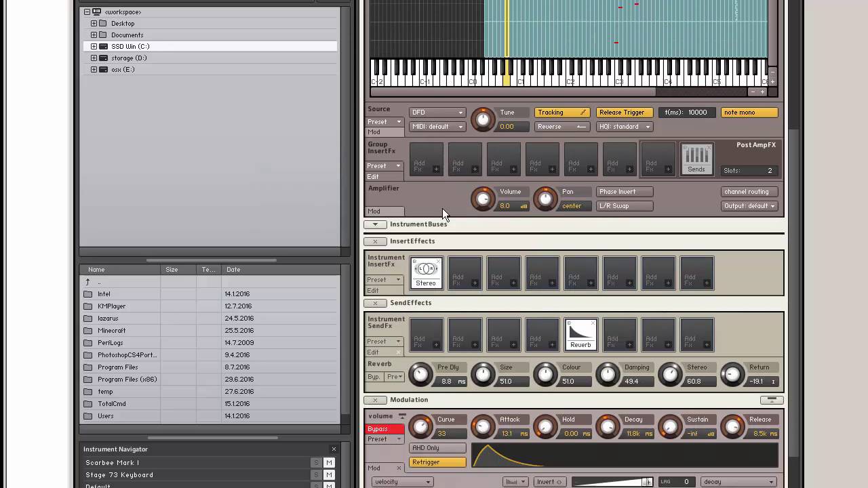The height and width of the screenshot is (488, 868).
Task: Click the envelope Release knob
Action: [732, 426]
